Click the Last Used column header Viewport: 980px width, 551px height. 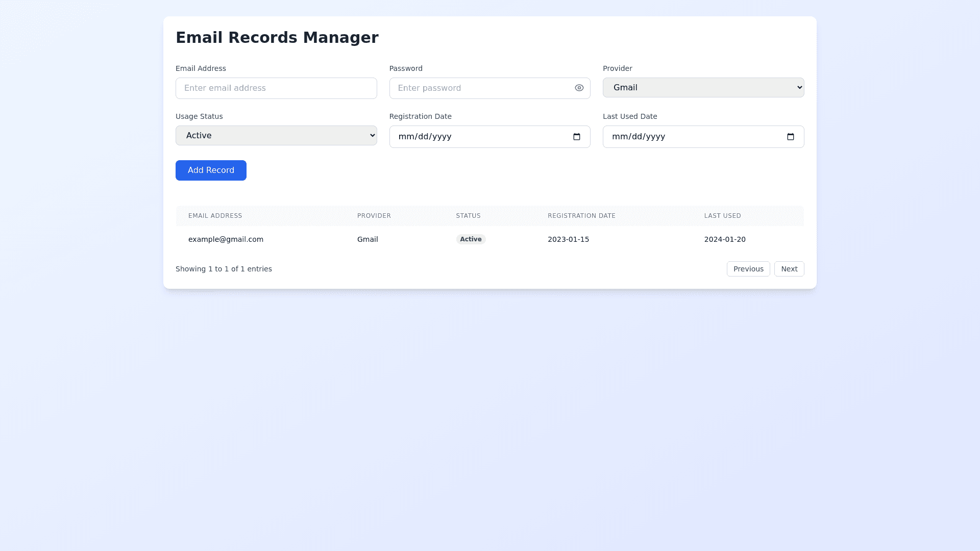[x=722, y=216]
